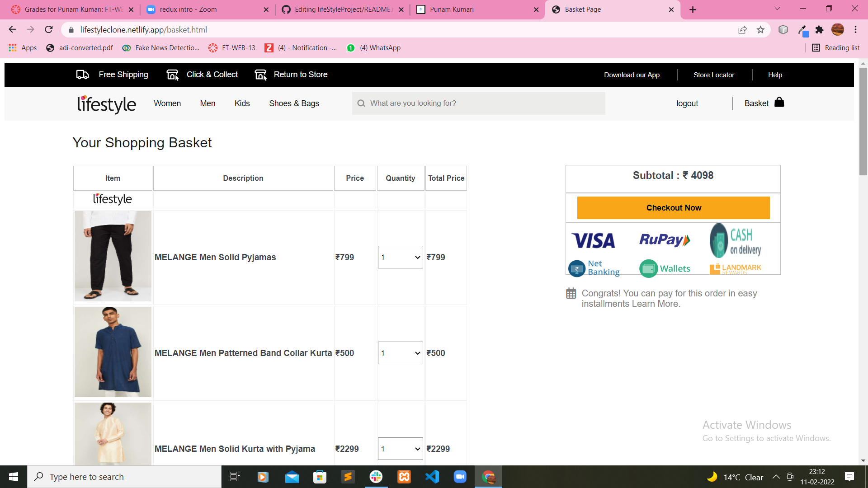Click the Store Locator link

point(714,75)
